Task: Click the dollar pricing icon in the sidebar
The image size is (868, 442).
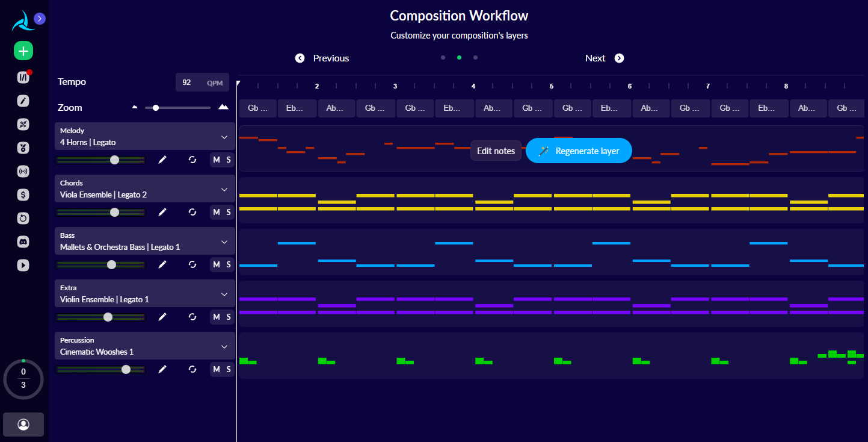Action: pos(23,195)
